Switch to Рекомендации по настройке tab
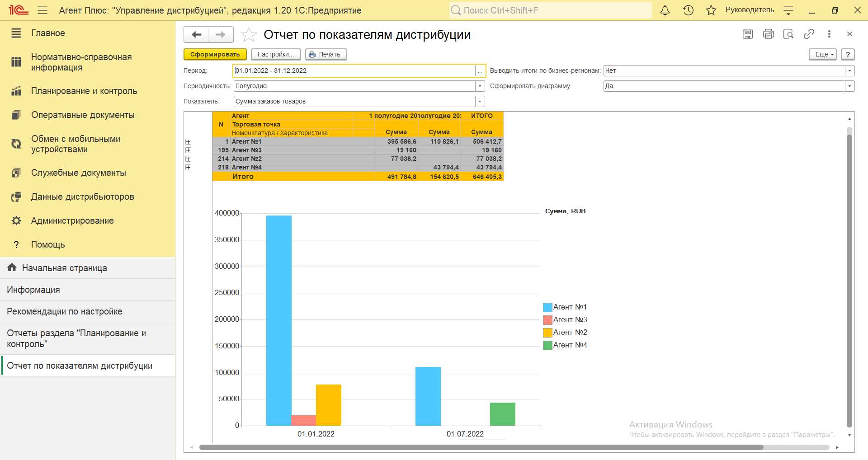Image resolution: width=868 pixels, height=460 pixels. click(87, 311)
